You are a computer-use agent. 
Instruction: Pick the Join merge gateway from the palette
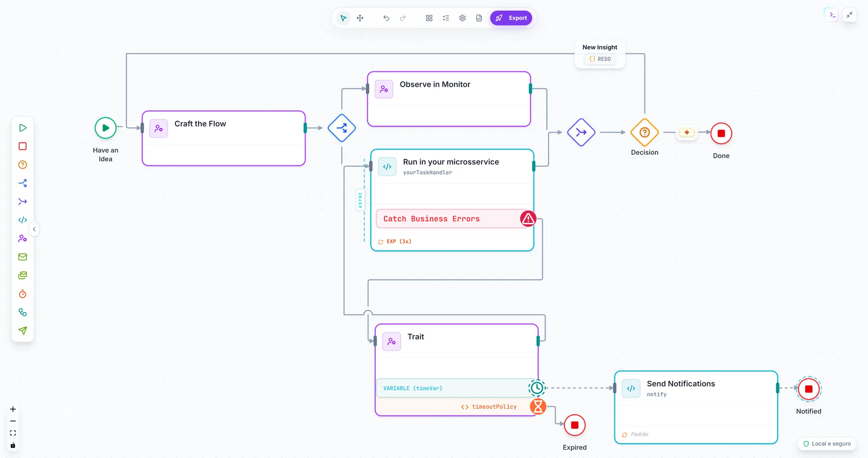coord(23,201)
